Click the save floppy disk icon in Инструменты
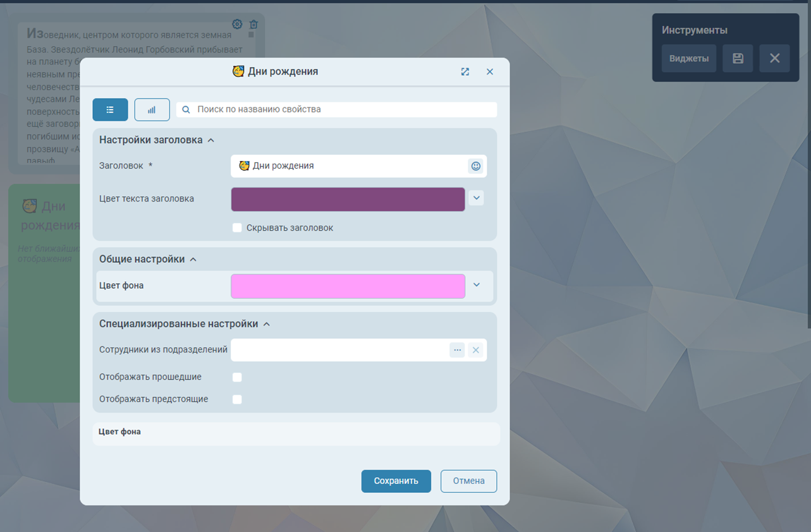Screen dimensions: 811x532 click(x=738, y=59)
